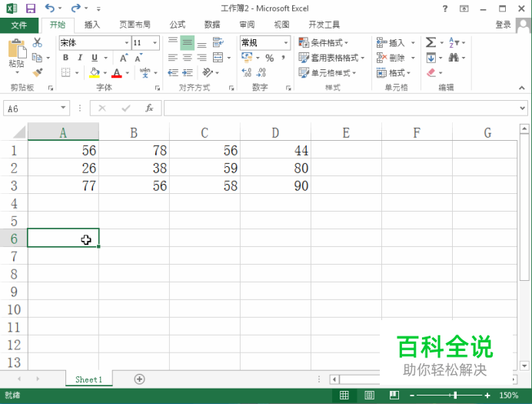Viewport: 532px width, 404px height.
Task: Click the accounting number format icon
Action: coord(247,58)
